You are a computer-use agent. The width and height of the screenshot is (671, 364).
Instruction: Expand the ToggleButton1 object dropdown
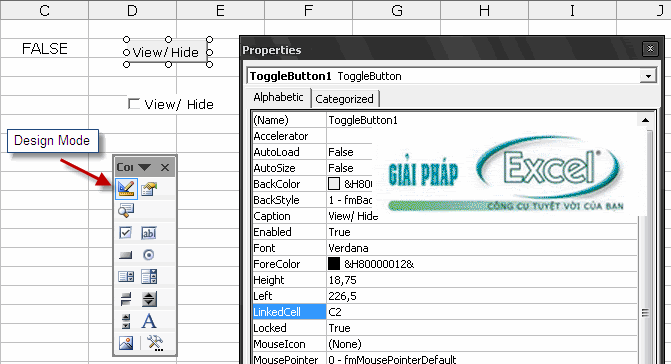648,77
